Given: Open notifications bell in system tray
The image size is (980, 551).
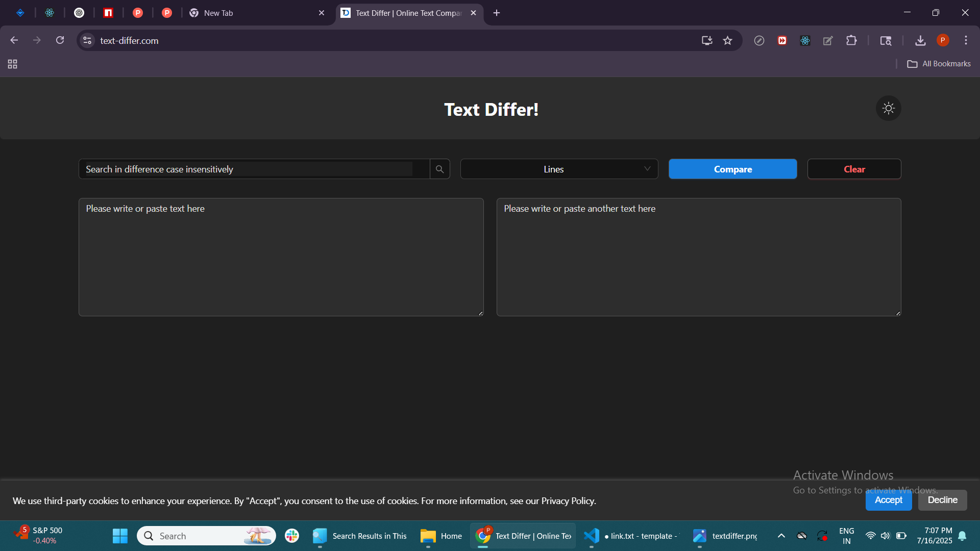Looking at the screenshot, I should pyautogui.click(x=962, y=536).
